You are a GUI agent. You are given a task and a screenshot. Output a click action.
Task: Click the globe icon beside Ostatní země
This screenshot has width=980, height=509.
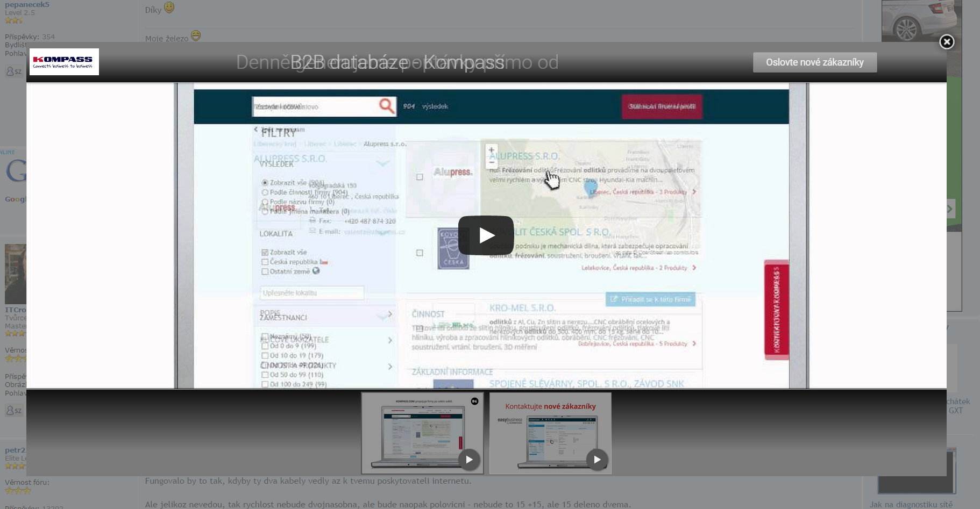[316, 271]
